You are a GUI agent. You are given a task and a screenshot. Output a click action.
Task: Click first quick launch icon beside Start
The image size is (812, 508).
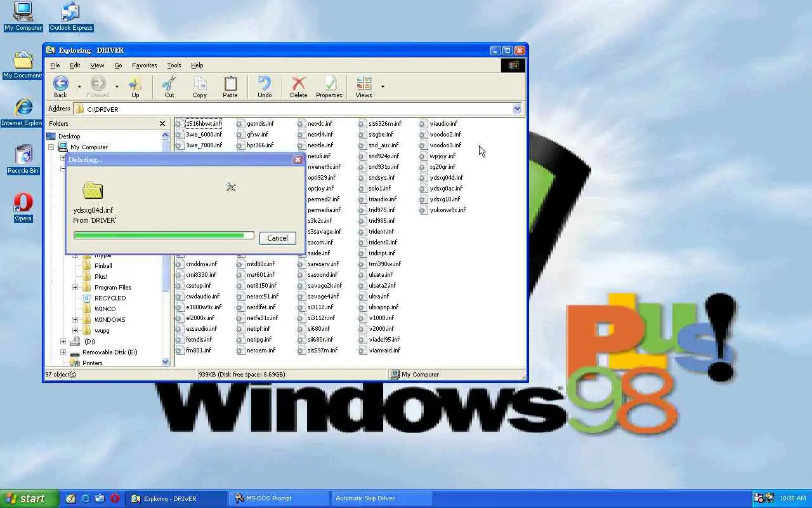point(71,498)
